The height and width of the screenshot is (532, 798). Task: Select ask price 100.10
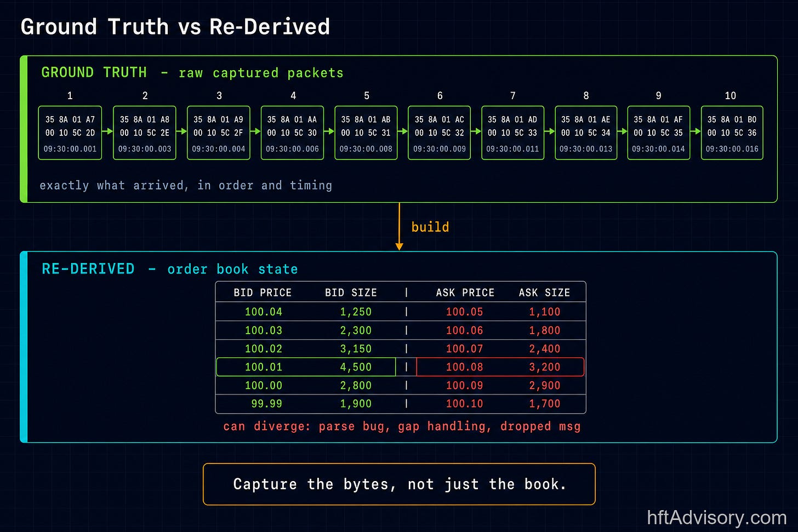465,404
